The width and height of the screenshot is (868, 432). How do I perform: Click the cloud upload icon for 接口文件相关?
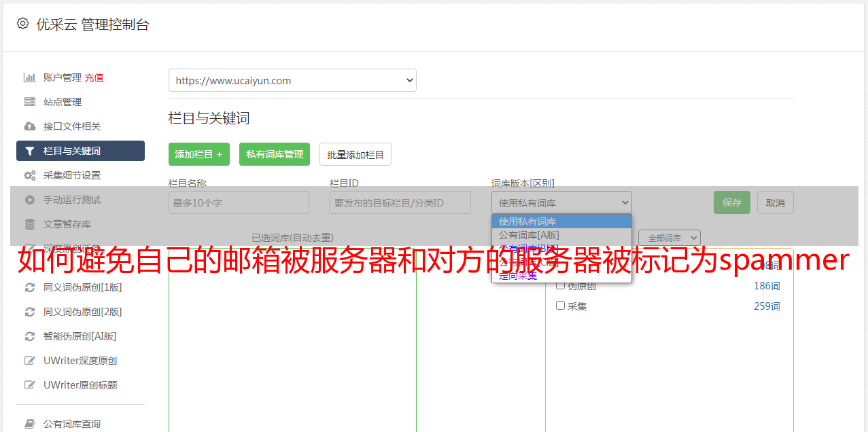(x=29, y=126)
